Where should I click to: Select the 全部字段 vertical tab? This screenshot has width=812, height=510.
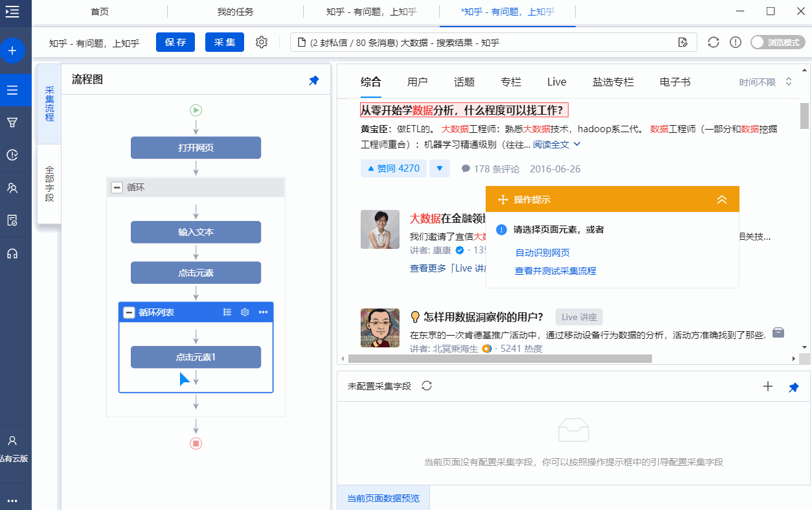coord(50,184)
